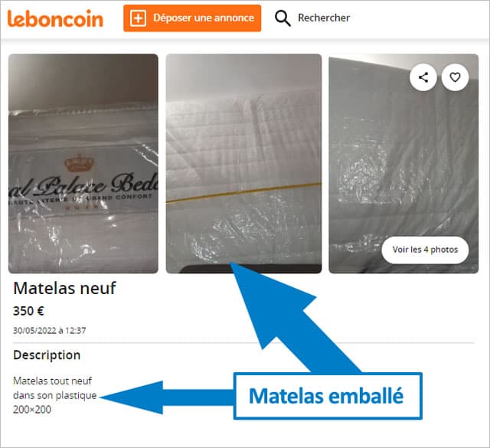490x448 pixels.
Task: Open the Royal Palace Bedding label photo
Action: tap(83, 164)
